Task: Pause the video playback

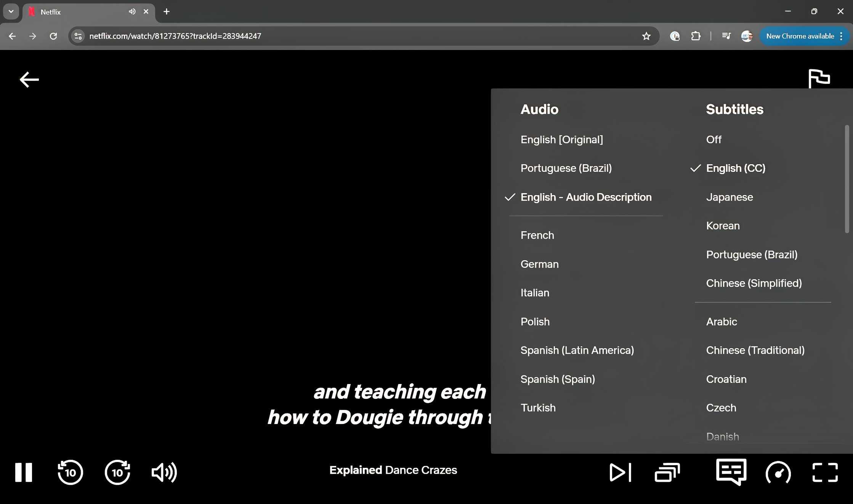Action: (24, 472)
